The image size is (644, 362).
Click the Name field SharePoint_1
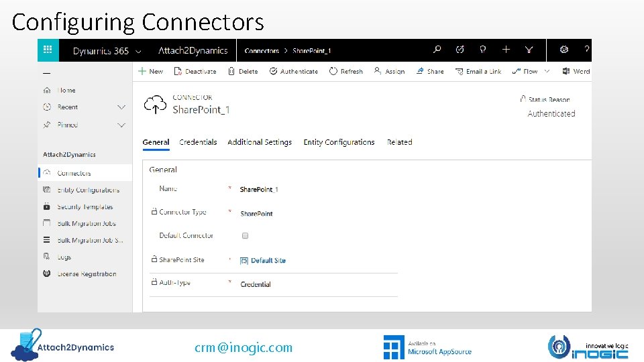[259, 190]
